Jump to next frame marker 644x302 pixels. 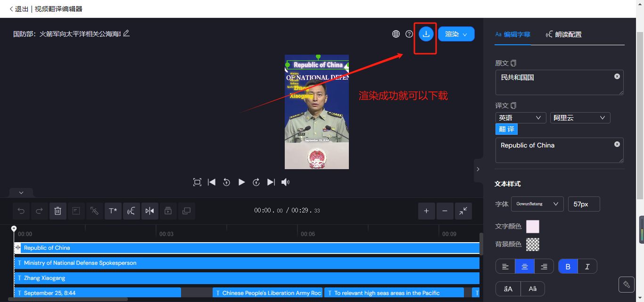point(271,182)
